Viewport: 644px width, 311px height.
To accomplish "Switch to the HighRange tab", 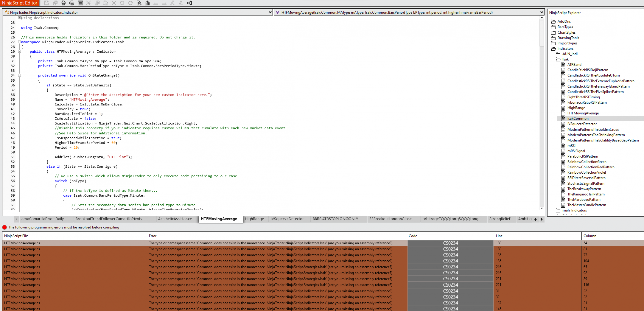I will [x=254, y=219].
